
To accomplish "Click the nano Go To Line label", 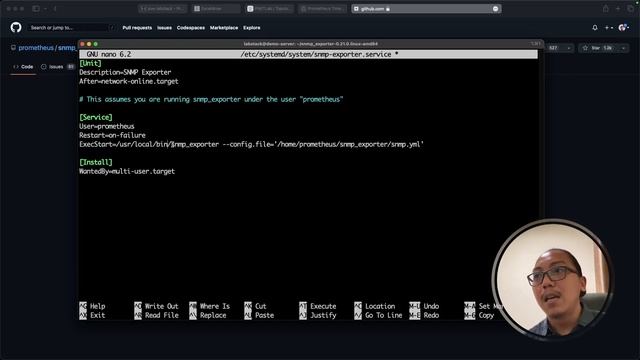I will click(x=383, y=315).
